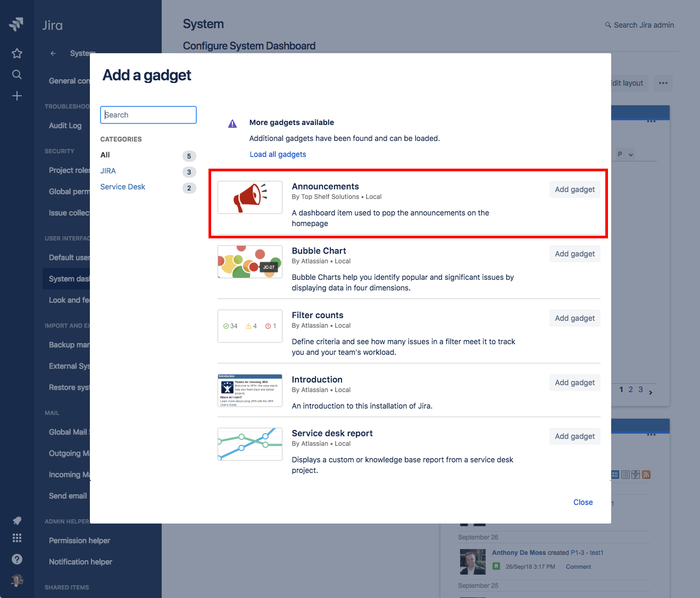Click the Bubble Chart gadget title

(x=319, y=251)
